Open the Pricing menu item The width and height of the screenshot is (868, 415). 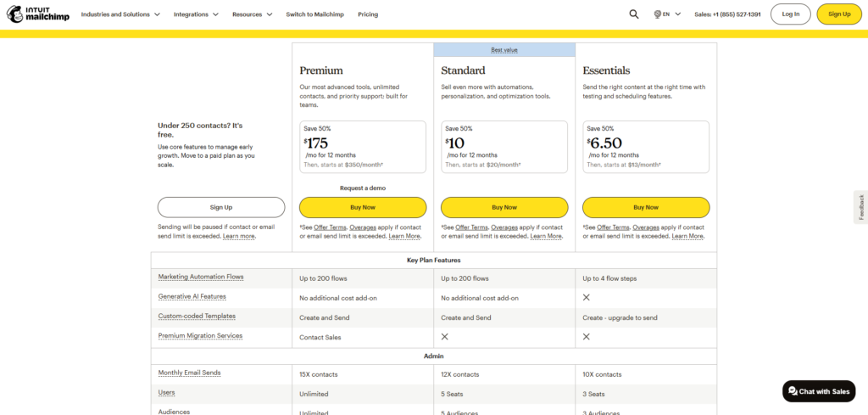[x=368, y=14]
